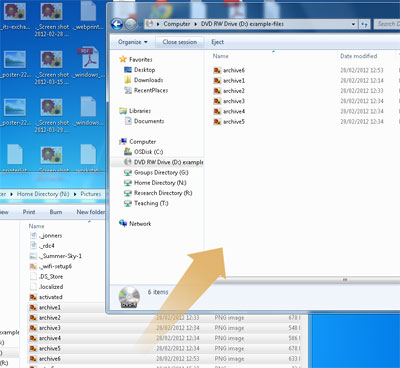Viewport: 400px width, 368px height.
Task: Click Computer in the address breadcrumb
Action: [177, 24]
